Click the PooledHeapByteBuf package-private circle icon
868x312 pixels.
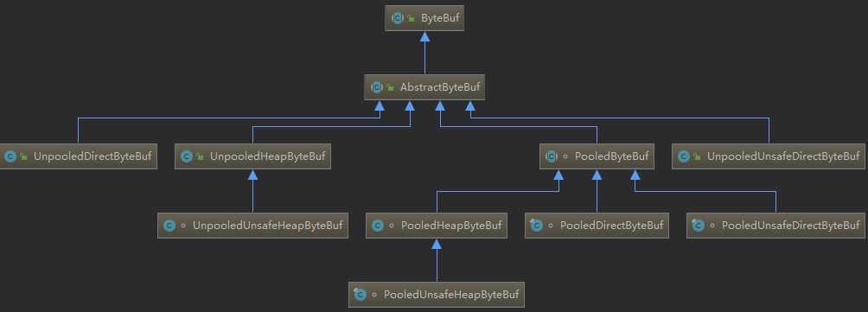click(392, 226)
